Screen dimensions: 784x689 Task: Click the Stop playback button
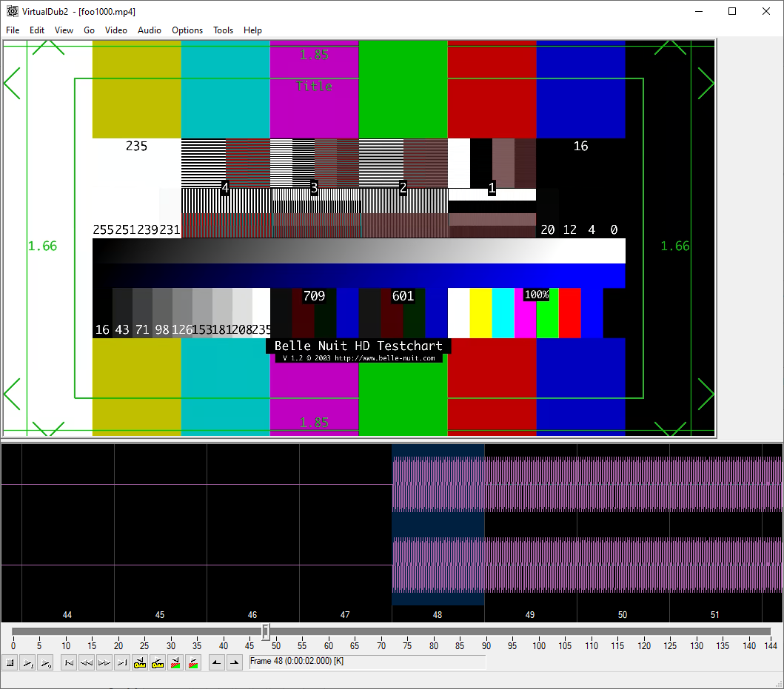[11, 662]
